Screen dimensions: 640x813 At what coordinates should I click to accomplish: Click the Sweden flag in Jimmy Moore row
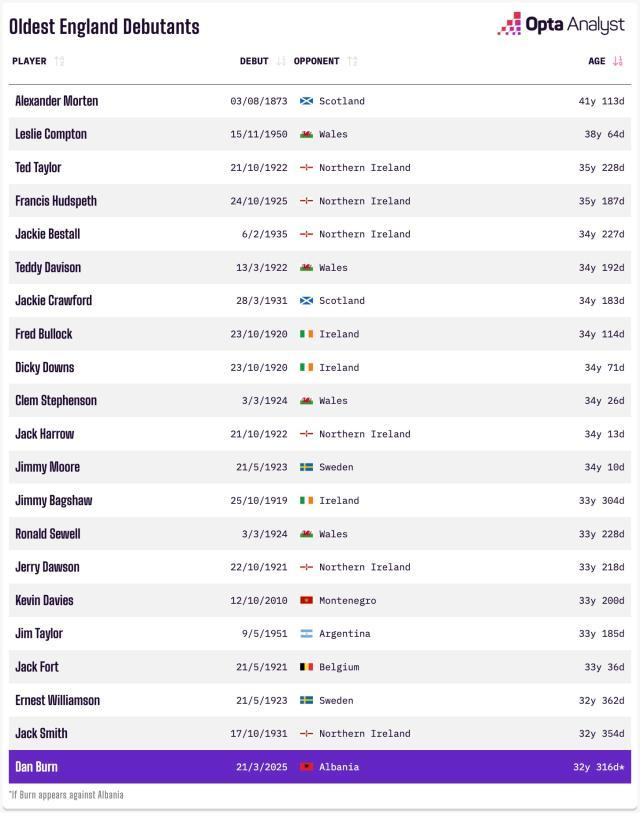pyautogui.click(x=306, y=467)
